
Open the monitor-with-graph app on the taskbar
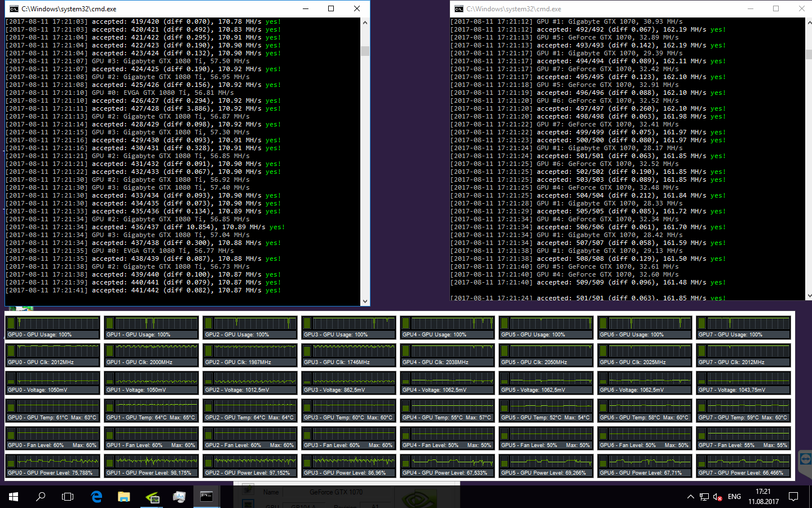(x=179, y=497)
